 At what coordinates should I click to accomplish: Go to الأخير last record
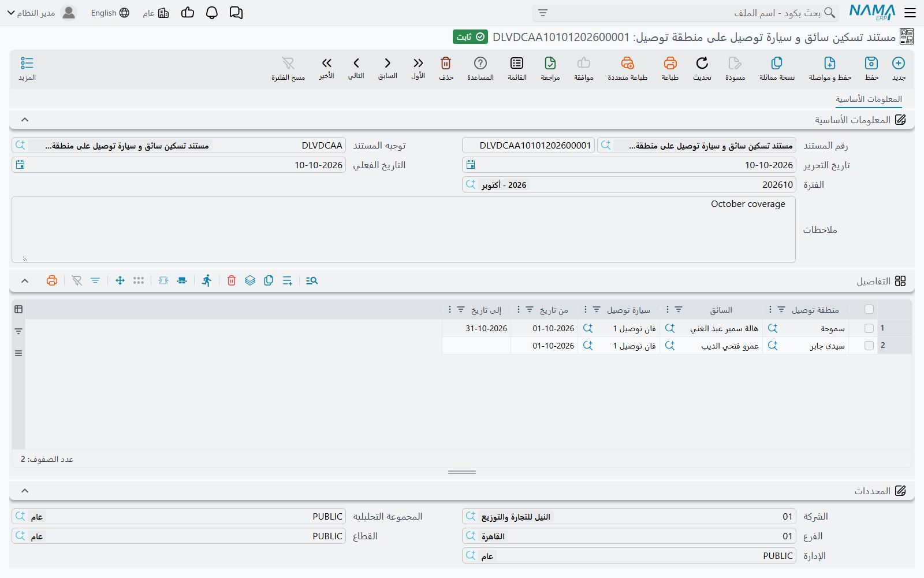tap(327, 63)
